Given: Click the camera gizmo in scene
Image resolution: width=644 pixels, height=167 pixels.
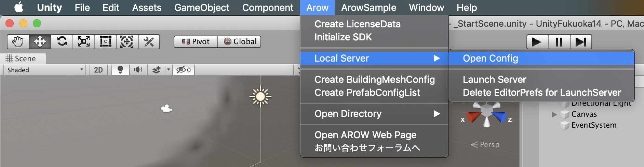Looking at the screenshot, I should point(166,109).
